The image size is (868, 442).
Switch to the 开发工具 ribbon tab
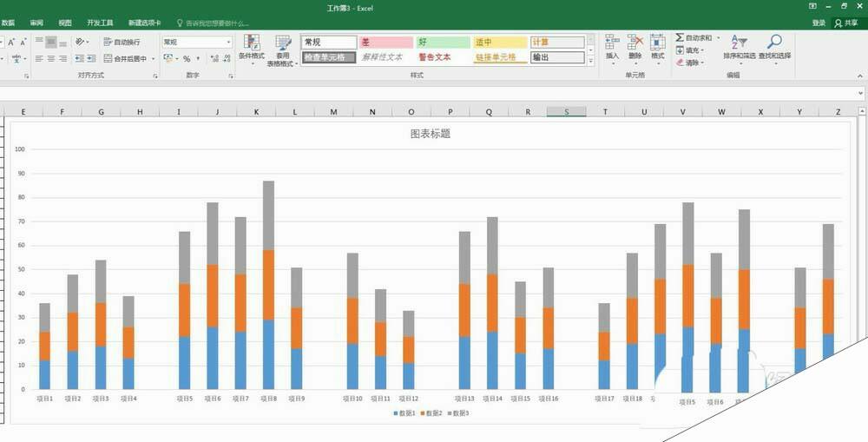coord(100,23)
